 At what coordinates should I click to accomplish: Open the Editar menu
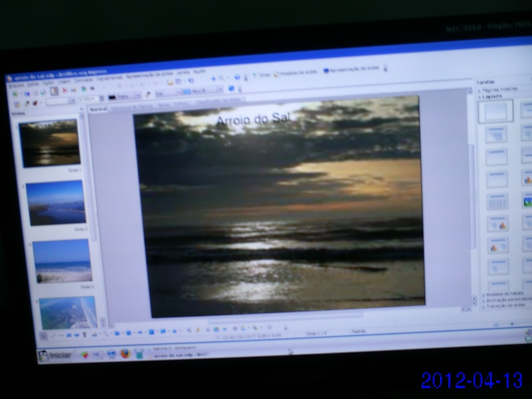(x=33, y=84)
